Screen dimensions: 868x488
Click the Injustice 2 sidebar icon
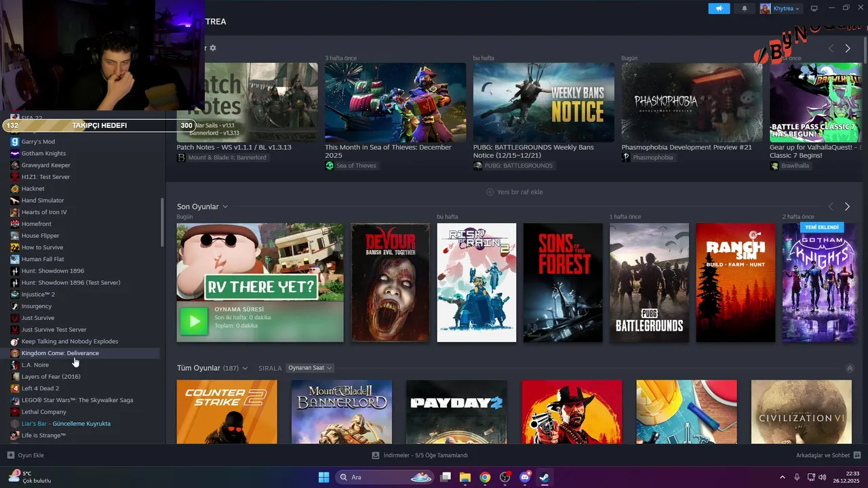pos(15,294)
